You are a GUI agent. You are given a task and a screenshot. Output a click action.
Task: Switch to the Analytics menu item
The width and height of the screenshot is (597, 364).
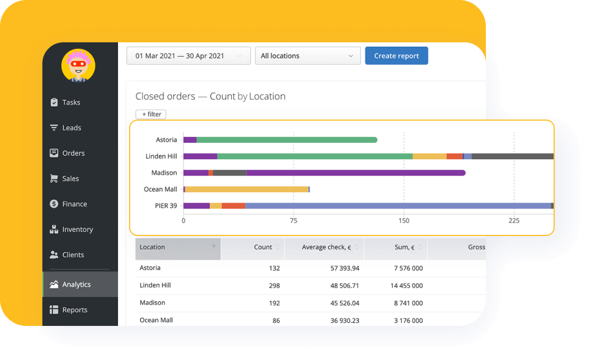(76, 284)
